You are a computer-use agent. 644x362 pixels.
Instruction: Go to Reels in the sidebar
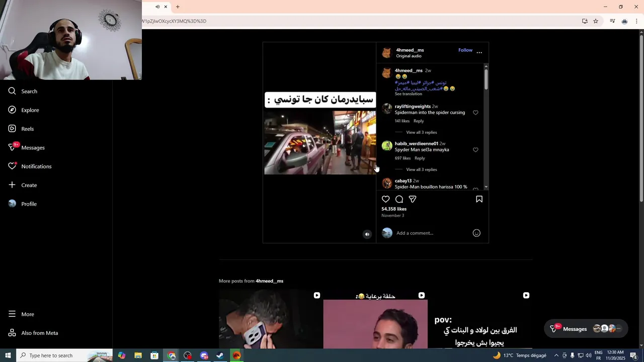(x=21, y=129)
